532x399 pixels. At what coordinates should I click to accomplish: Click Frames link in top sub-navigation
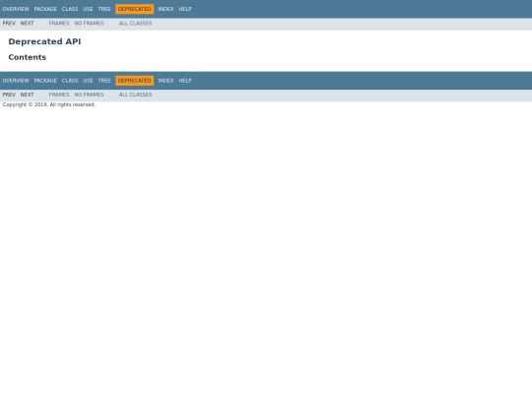pos(59,24)
